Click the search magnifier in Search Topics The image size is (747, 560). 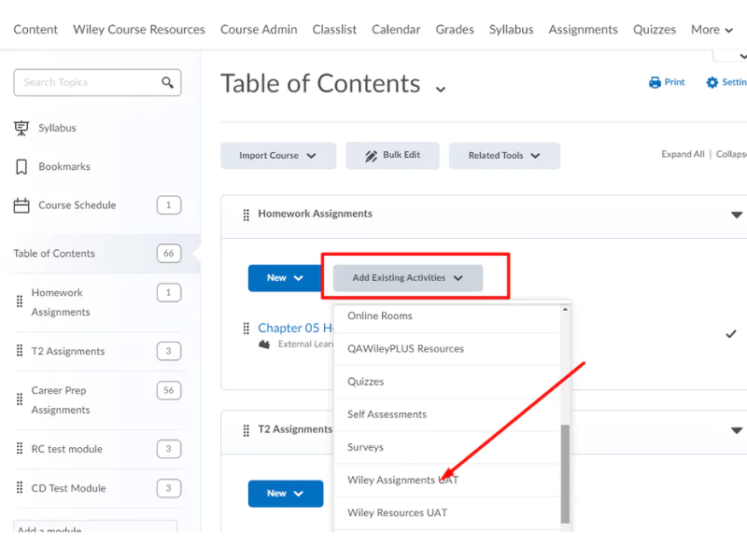click(167, 82)
